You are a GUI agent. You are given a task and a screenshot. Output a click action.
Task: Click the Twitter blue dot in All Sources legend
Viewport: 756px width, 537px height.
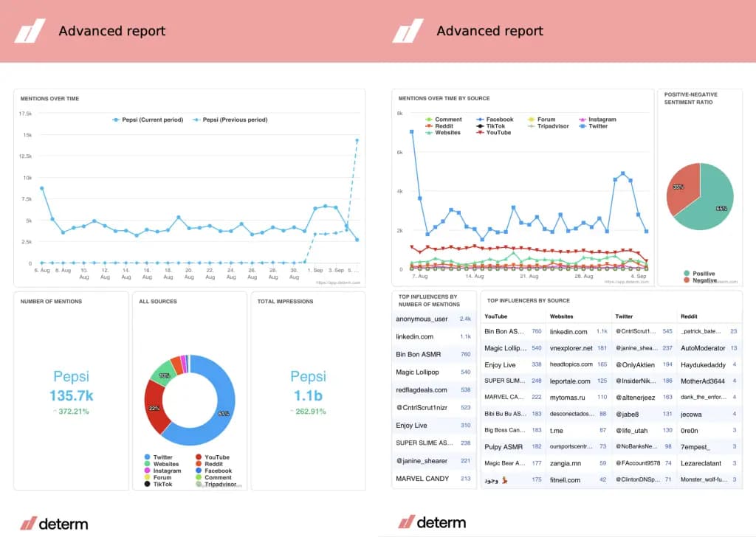coord(147,457)
